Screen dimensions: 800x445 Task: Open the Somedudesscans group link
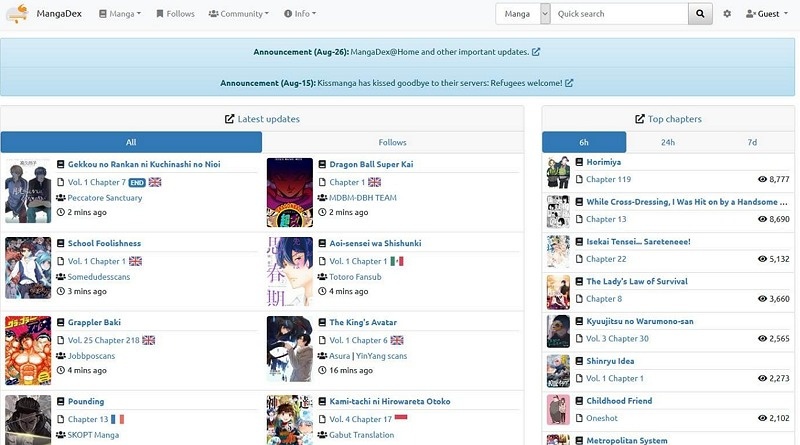click(99, 277)
